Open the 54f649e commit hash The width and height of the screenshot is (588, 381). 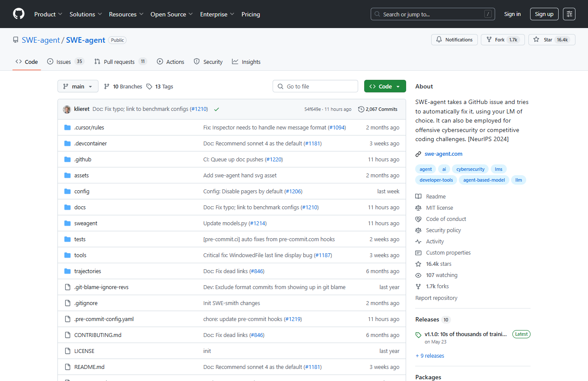(x=312, y=110)
